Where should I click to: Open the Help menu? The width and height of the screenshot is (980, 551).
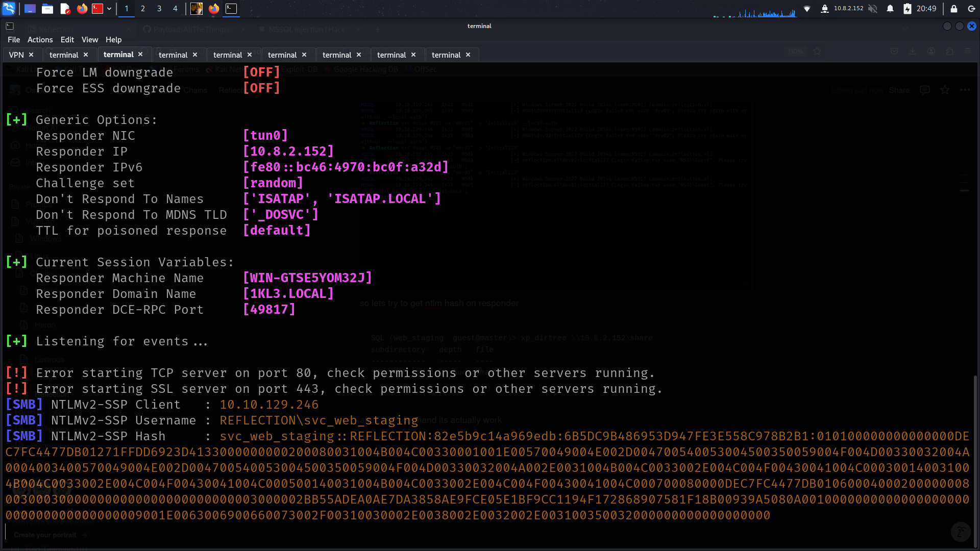(114, 40)
